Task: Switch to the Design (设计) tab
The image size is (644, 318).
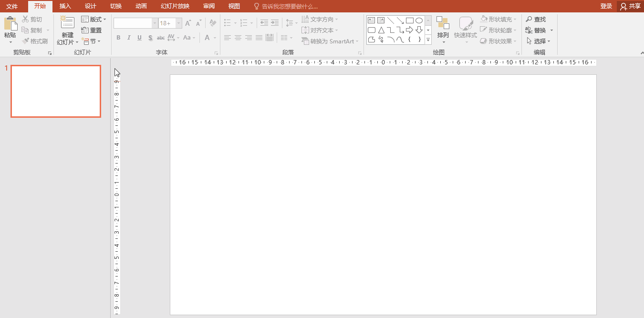Action: (x=90, y=6)
